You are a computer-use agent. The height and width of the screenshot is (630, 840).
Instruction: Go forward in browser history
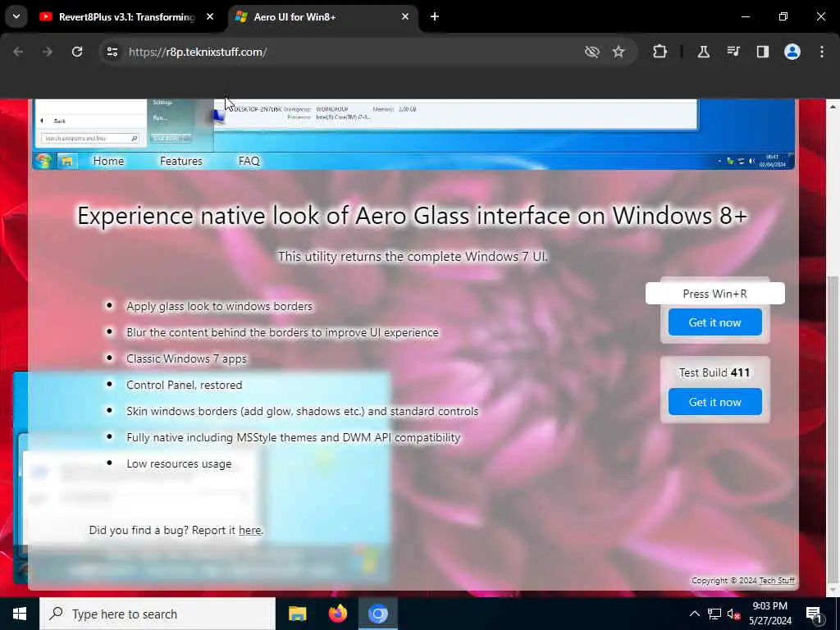click(x=48, y=52)
